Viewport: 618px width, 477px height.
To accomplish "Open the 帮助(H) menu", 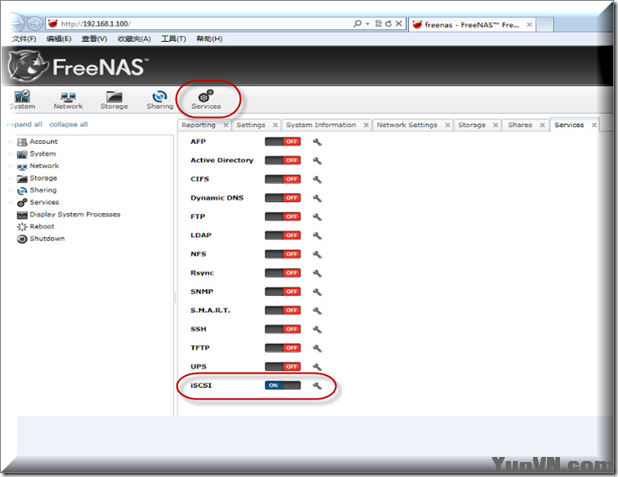I will [x=209, y=39].
